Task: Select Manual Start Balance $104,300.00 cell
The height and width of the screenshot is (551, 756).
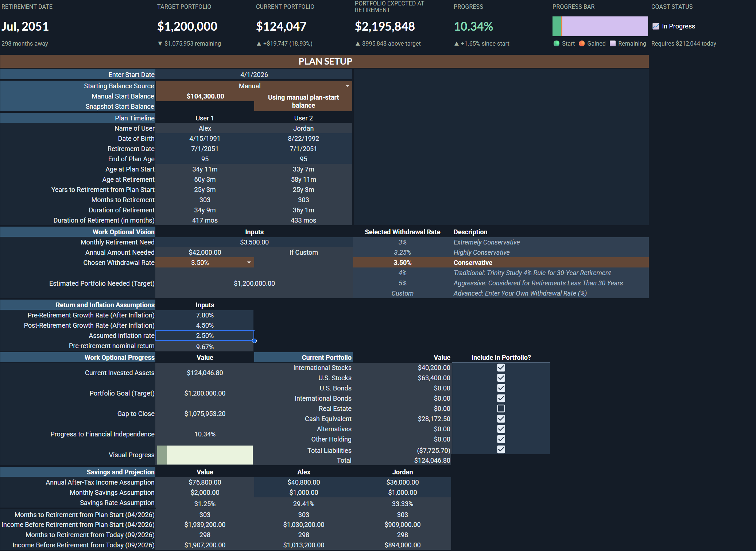Action: point(205,96)
